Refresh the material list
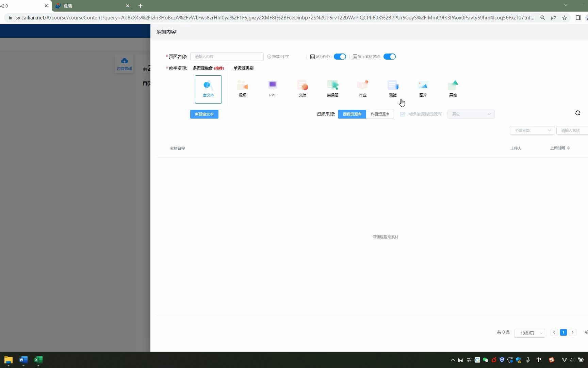Image resolution: width=588 pixels, height=368 pixels. click(x=577, y=113)
